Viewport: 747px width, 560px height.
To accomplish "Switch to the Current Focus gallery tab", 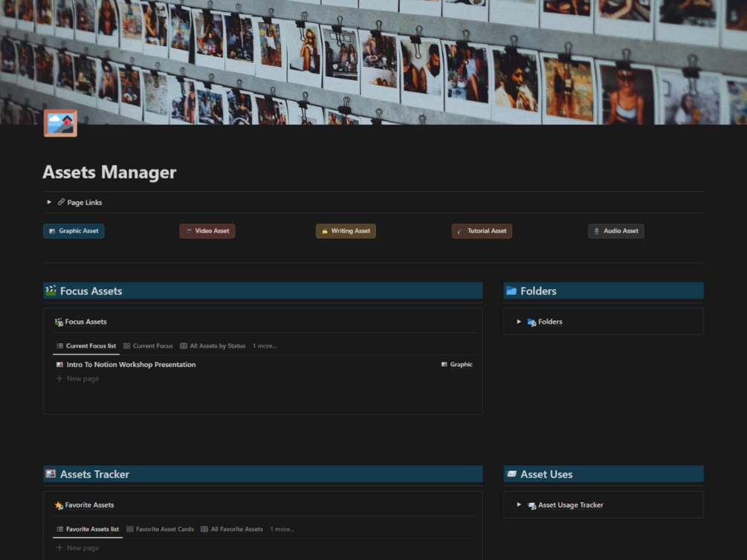I will point(148,345).
